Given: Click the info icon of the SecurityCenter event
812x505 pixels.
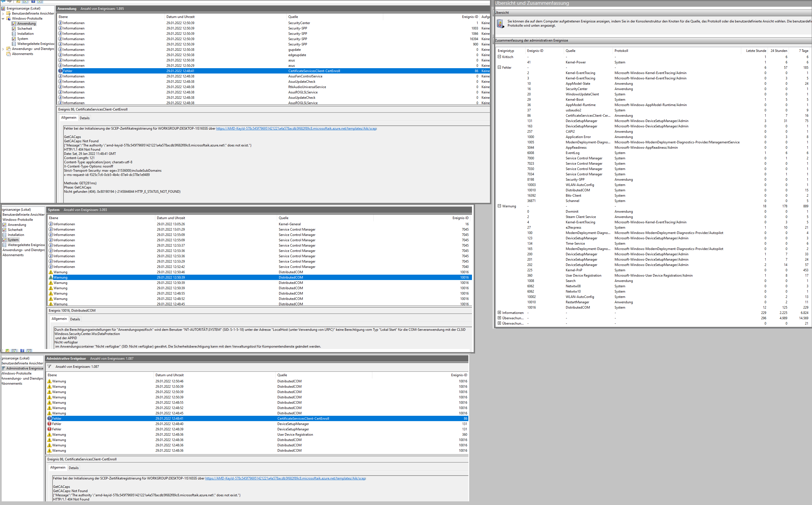Looking at the screenshot, I should click(x=60, y=23).
